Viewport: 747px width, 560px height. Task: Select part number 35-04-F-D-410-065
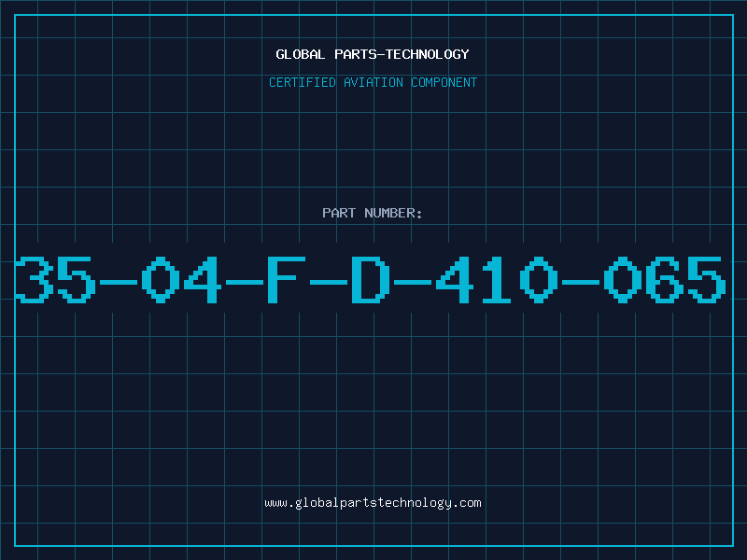point(370,279)
